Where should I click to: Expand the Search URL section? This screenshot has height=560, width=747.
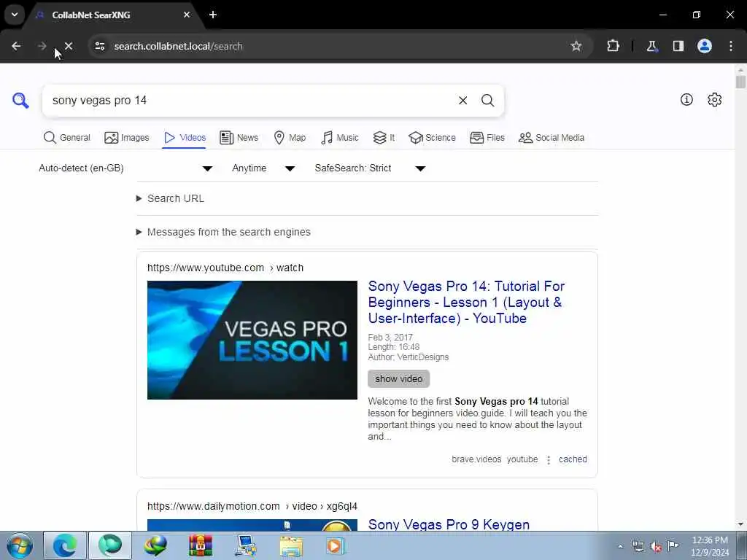coord(171,198)
